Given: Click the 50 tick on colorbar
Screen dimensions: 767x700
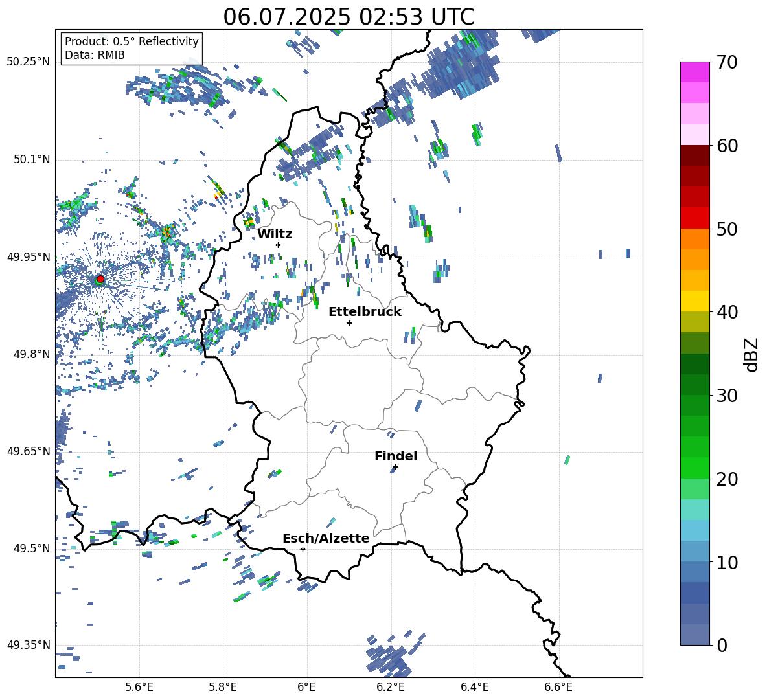Looking at the screenshot, I should (726, 229).
